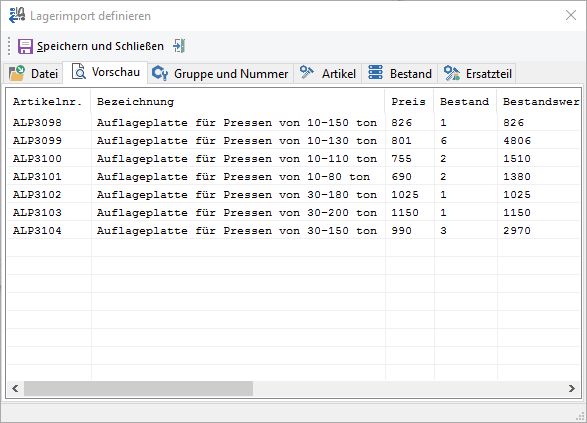This screenshot has width=587, height=423.
Task: Click the stacked database icon on Bestand
Action: [x=375, y=73]
